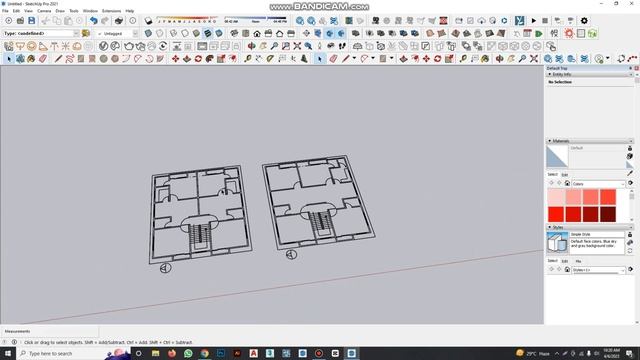Click the Iso view house icon

[234, 33]
